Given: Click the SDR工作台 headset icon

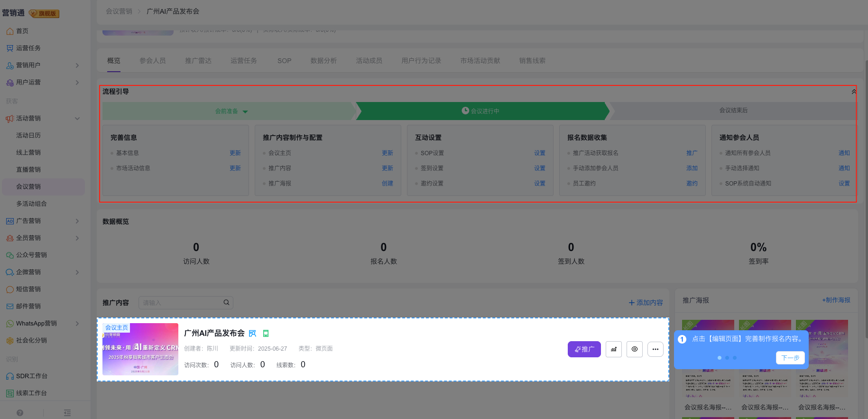Looking at the screenshot, I should (x=9, y=376).
